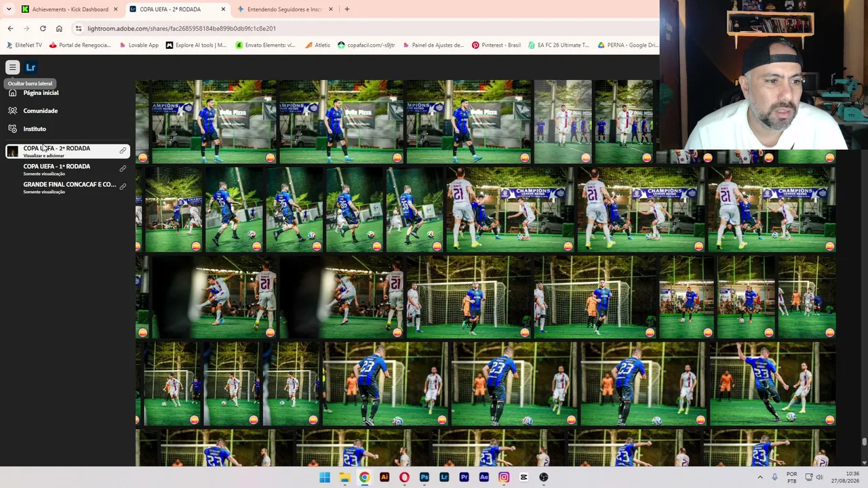Open EA FC 26 Ultimate Team bookmark
This screenshot has height=488, width=868.
(x=559, y=45)
